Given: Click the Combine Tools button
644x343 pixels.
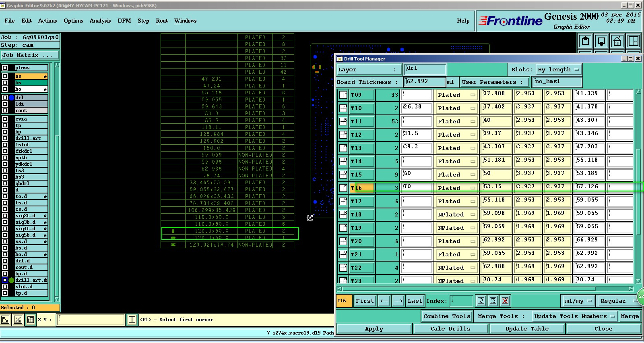Looking at the screenshot, I should pyautogui.click(x=446, y=316).
